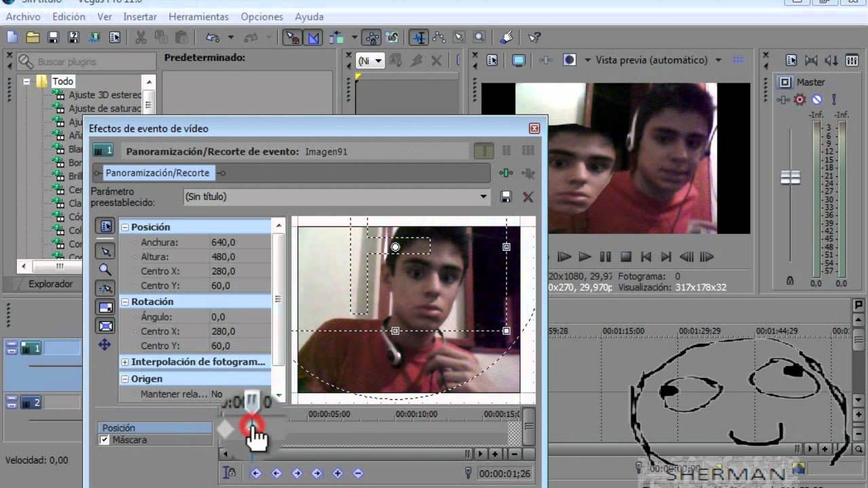This screenshot has width=868, height=488.
Task: Click the Sync Cursor icon beside the keyframe buttons
Action: [x=230, y=473]
